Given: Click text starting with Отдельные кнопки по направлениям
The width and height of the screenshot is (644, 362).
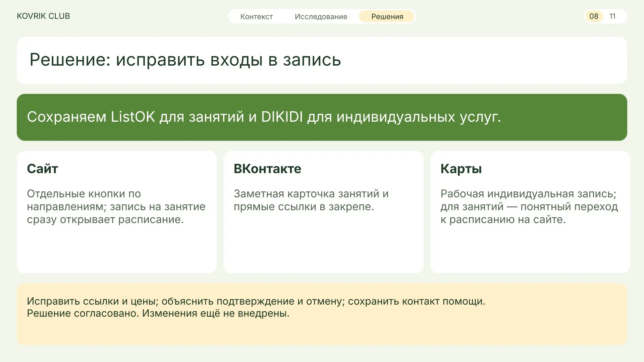Looking at the screenshot, I should 116,206.
